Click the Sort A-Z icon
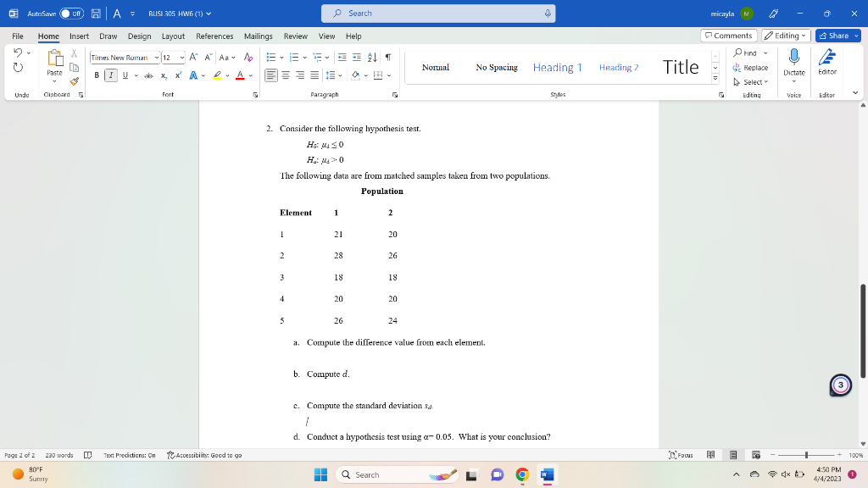 tap(373, 57)
